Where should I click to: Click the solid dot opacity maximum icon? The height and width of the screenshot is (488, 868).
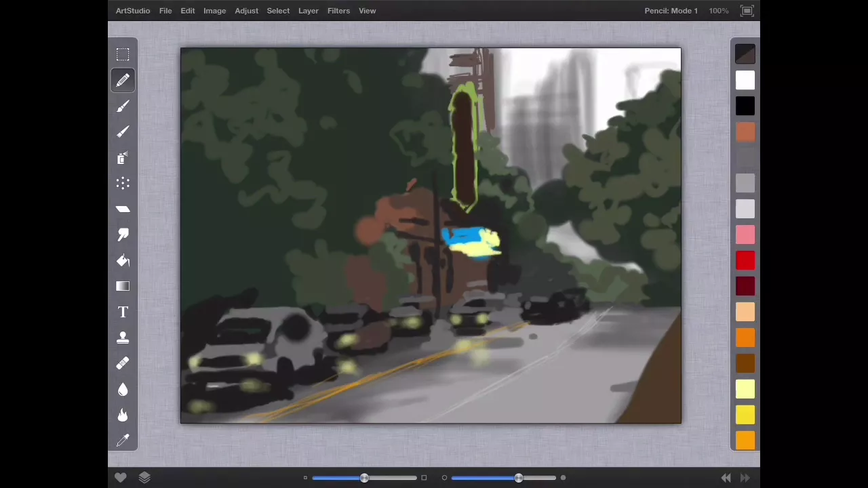pos(563,478)
